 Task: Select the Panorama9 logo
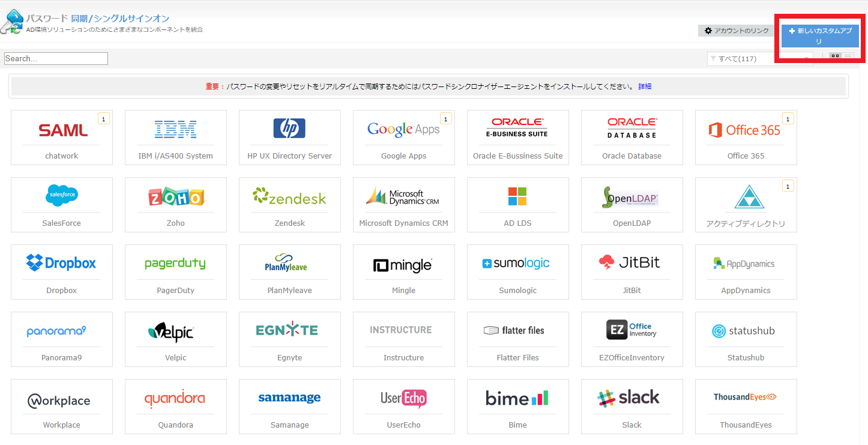point(56,331)
